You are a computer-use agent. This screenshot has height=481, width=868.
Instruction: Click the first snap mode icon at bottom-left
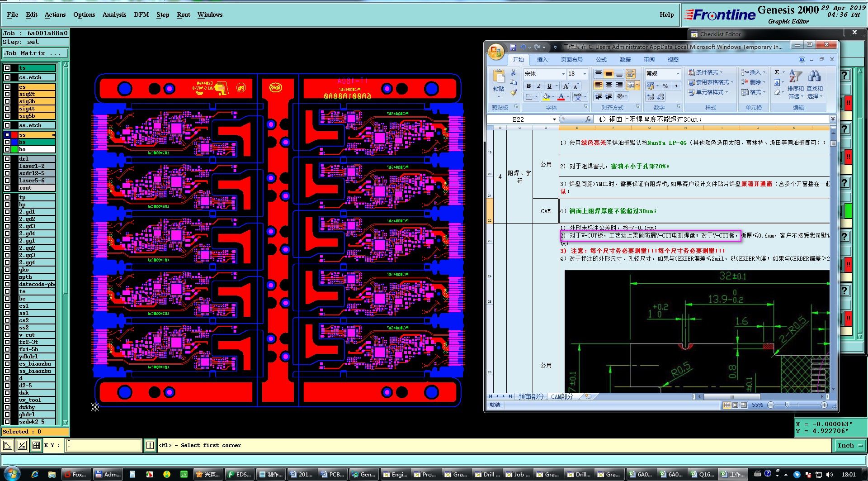7,445
